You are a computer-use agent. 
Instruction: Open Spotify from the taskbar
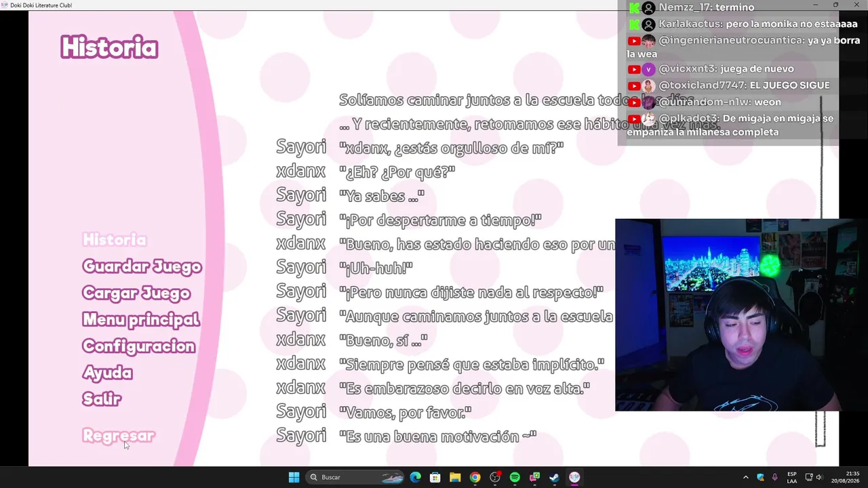coord(515,477)
